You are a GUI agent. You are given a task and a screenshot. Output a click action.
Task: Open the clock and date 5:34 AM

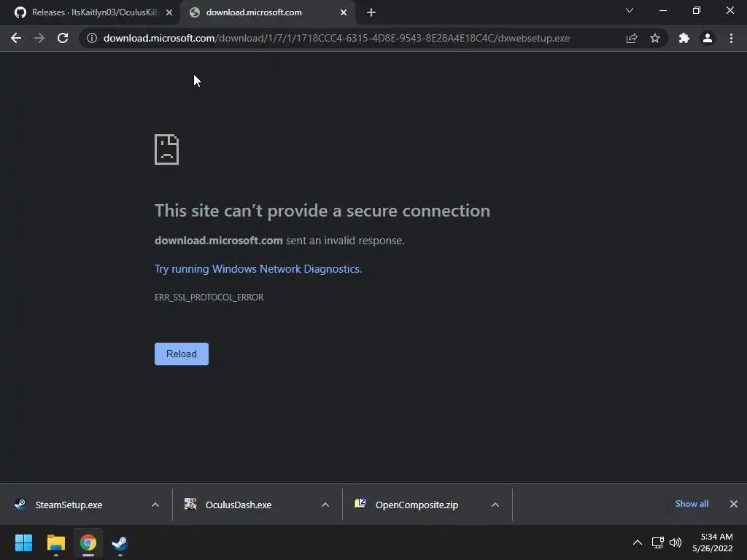point(713,542)
